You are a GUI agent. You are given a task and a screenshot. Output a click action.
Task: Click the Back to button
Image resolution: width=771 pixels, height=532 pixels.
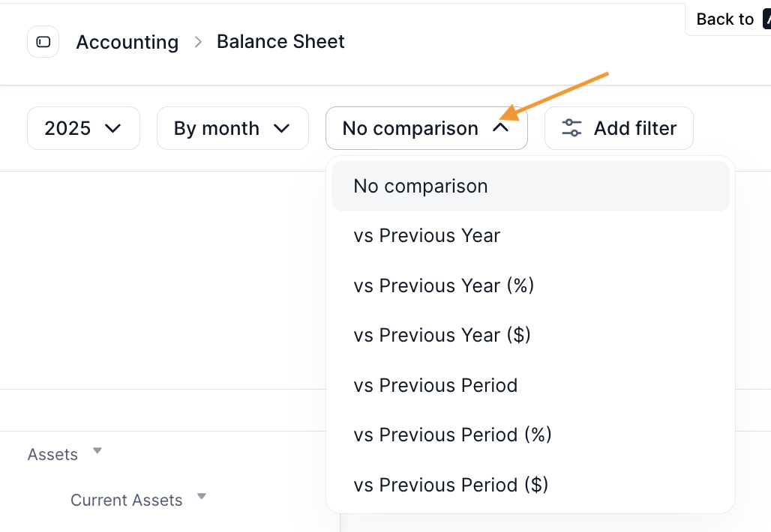point(724,19)
